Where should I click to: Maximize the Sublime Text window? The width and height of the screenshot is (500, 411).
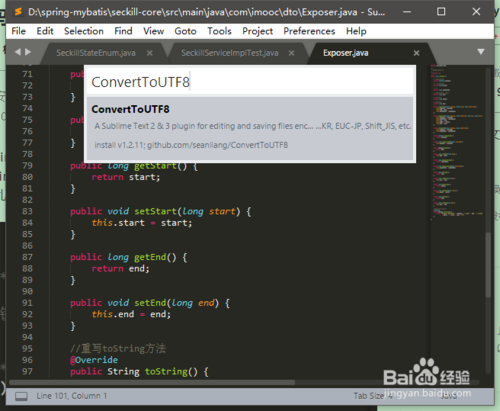(x=441, y=12)
